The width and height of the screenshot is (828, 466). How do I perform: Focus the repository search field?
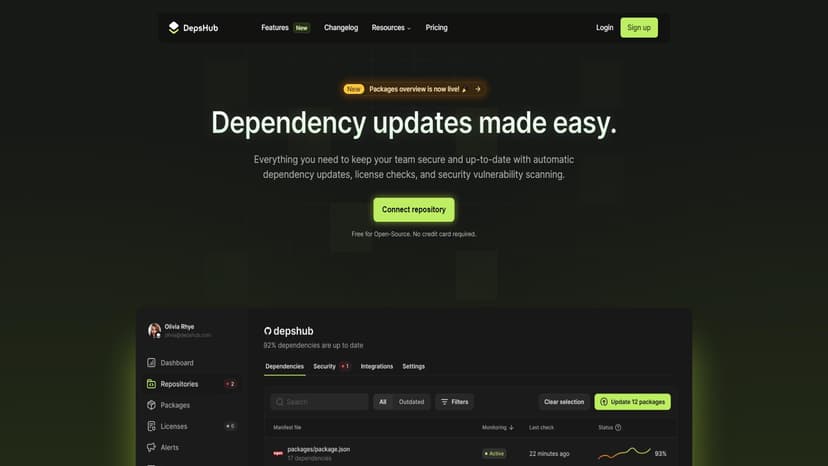[319, 402]
